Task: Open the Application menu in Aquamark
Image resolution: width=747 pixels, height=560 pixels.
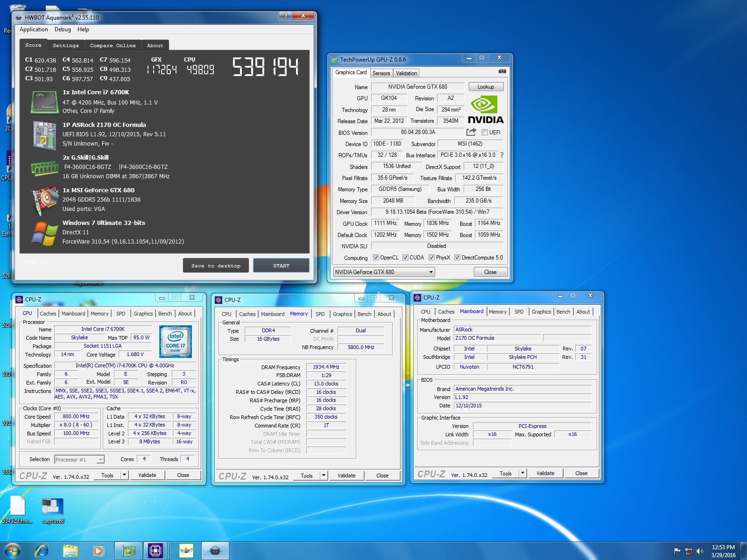Action: [x=34, y=29]
